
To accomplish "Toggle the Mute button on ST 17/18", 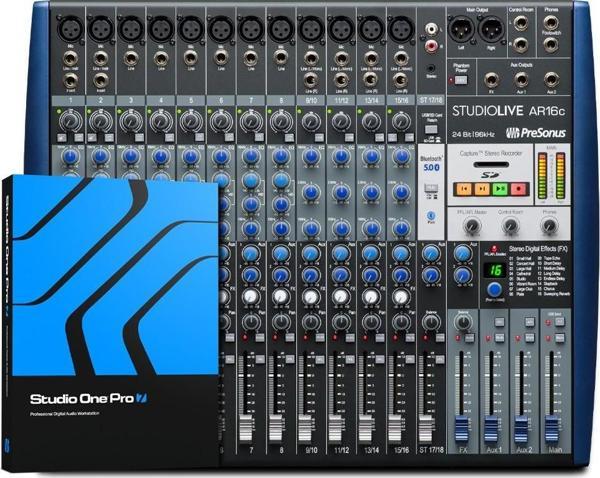I will (440, 338).
